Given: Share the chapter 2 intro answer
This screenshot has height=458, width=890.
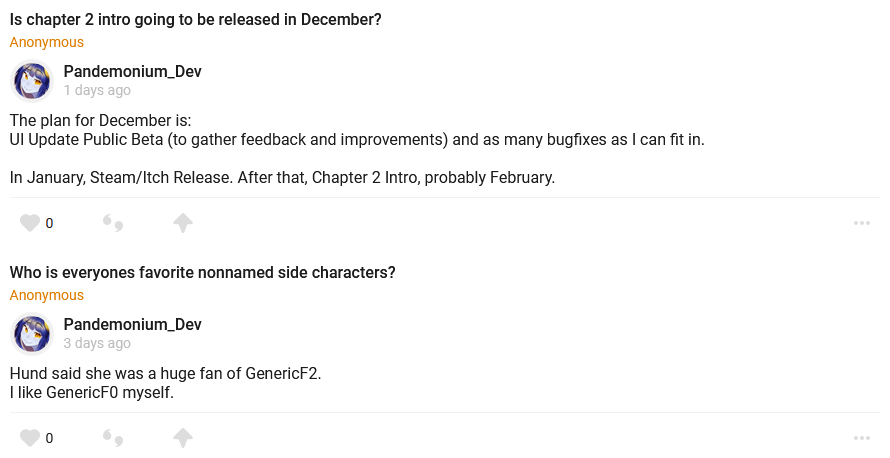Looking at the screenshot, I should pos(183,223).
